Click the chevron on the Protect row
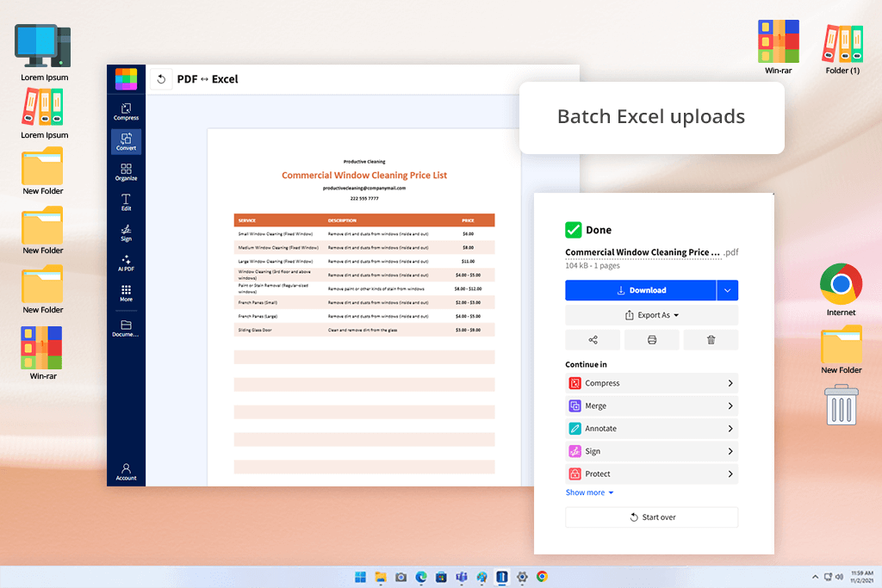The width and height of the screenshot is (882, 588). pyautogui.click(x=730, y=473)
